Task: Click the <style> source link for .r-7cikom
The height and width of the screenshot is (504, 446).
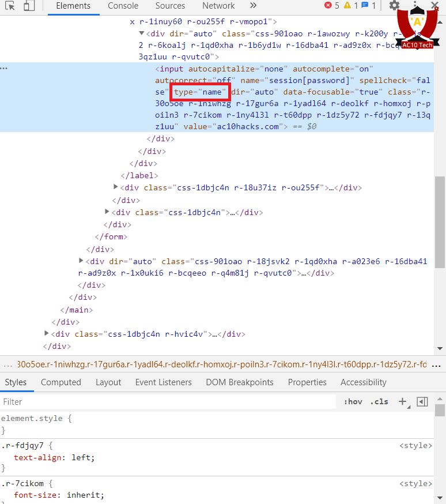Action: [x=415, y=483]
